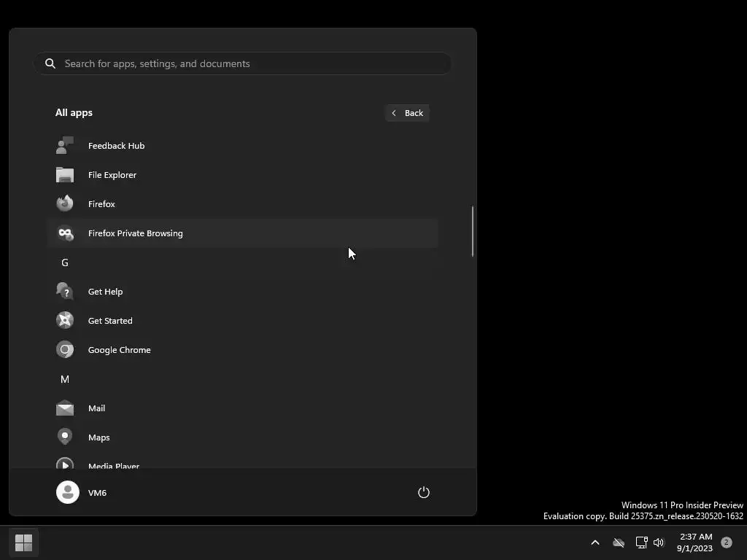
Task: Launch Google Chrome from its icon
Action: click(x=65, y=349)
